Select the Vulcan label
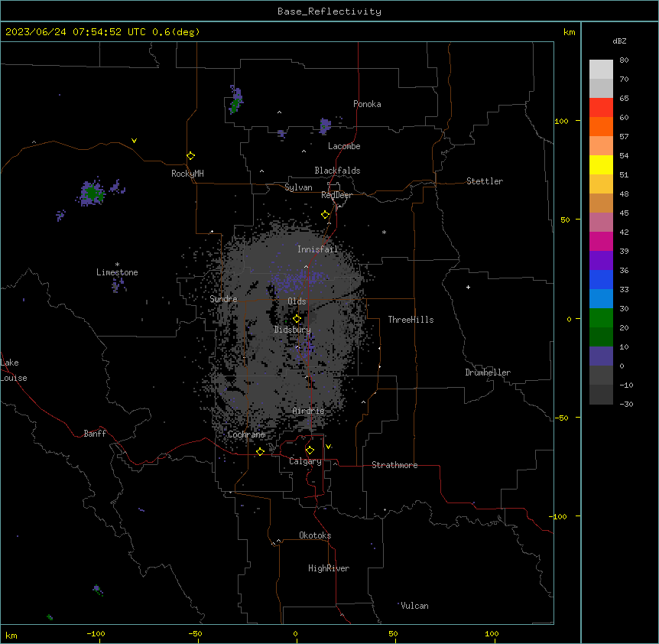Viewport: 659px width, 644px height. tap(414, 606)
